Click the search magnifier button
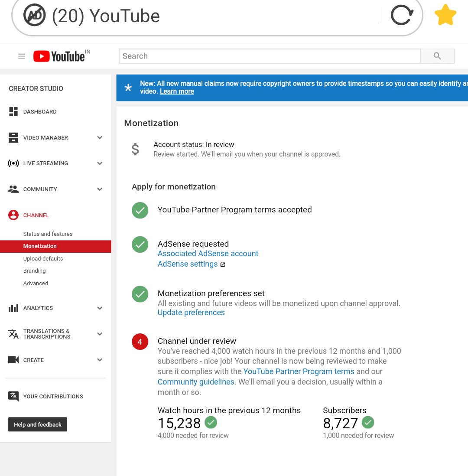Viewport: 468px width, 476px height. pyautogui.click(x=437, y=56)
